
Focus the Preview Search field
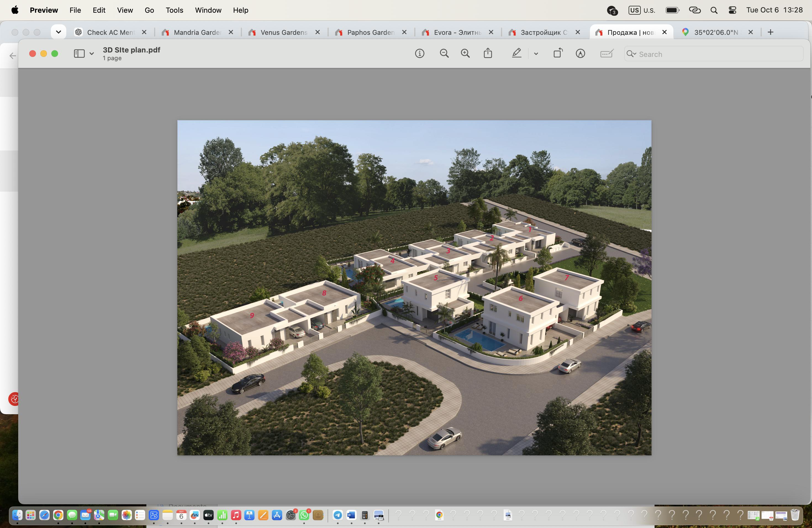click(713, 54)
